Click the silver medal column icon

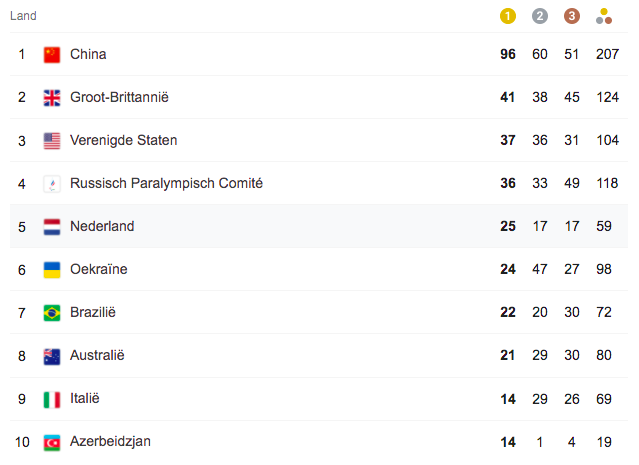540,16
